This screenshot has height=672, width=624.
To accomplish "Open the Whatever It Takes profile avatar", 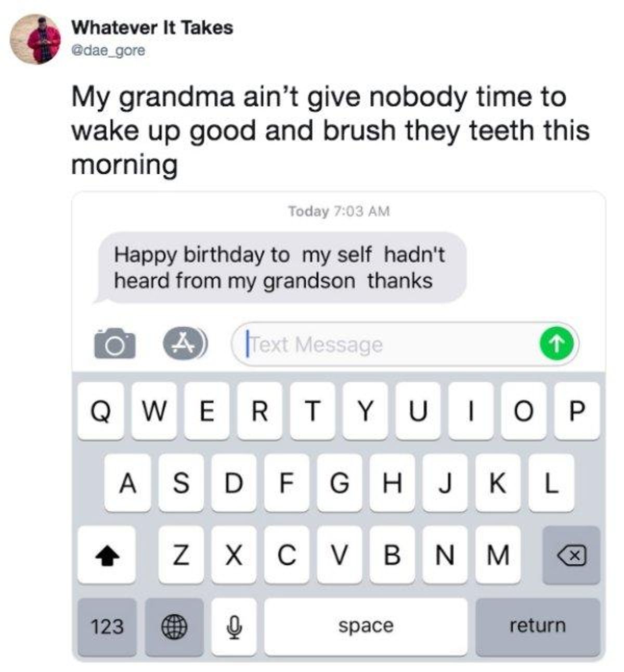I will [x=36, y=39].
